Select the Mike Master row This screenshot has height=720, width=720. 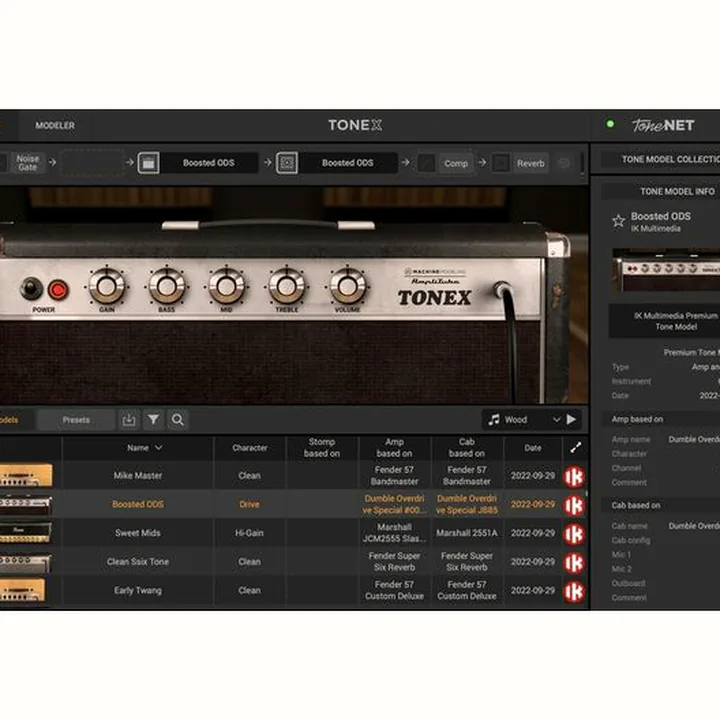click(x=294, y=476)
